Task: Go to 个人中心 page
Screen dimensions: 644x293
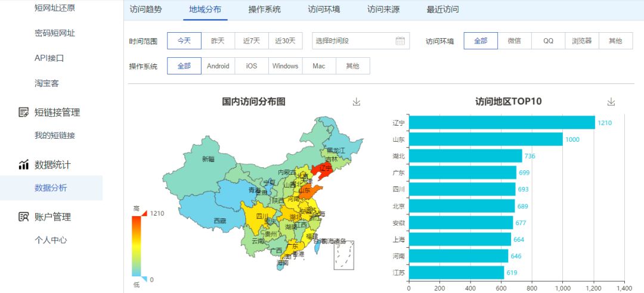Action: pos(51,240)
